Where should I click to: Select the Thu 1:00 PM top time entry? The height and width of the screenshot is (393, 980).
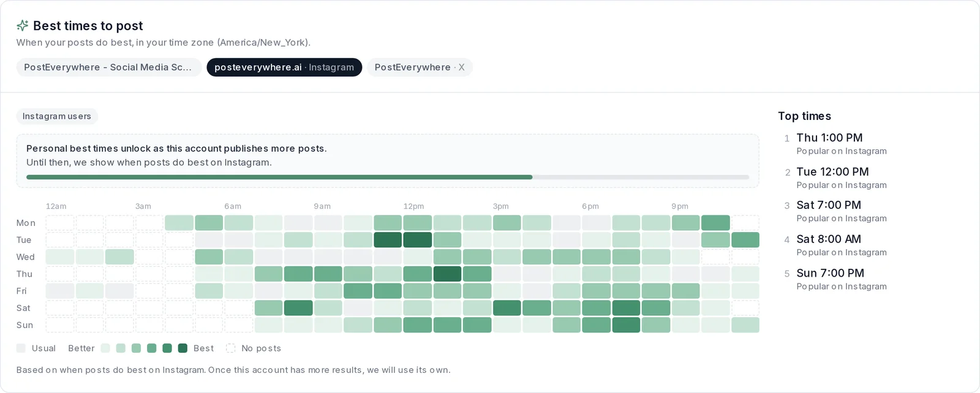point(841,144)
